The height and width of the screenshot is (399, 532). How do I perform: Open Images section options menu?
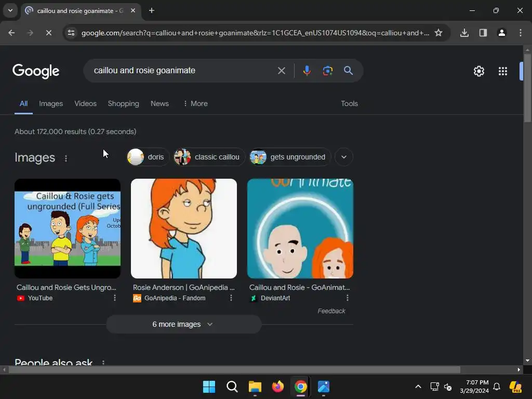[66, 158]
